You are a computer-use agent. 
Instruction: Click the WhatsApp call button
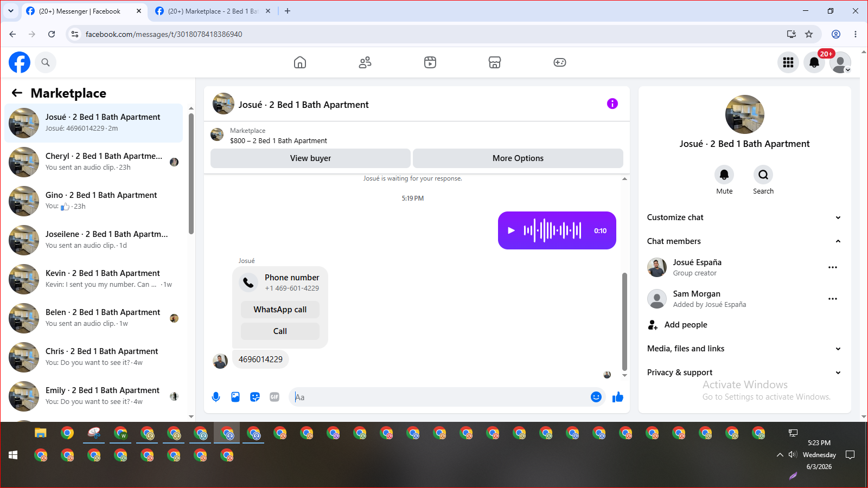point(280,310)
